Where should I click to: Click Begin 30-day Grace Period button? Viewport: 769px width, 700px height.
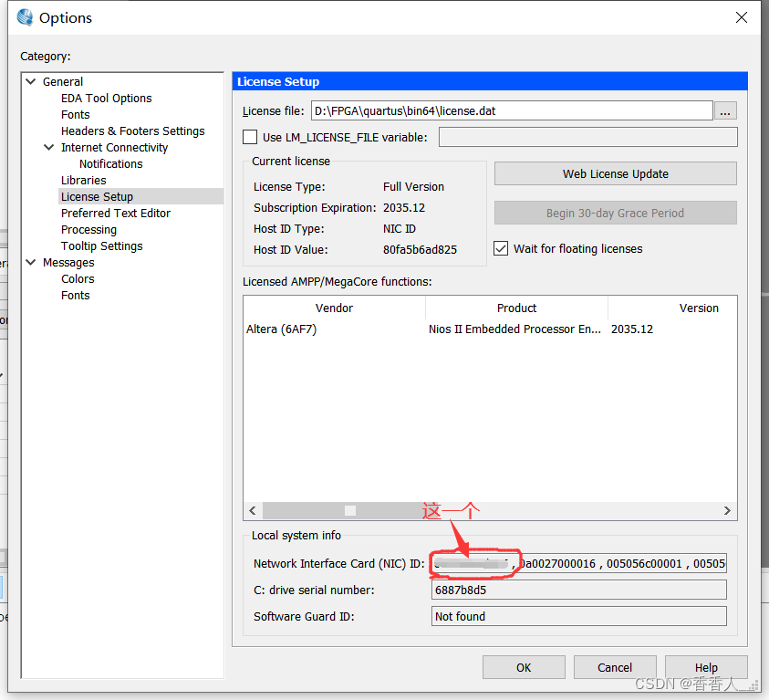coord(615,213)
